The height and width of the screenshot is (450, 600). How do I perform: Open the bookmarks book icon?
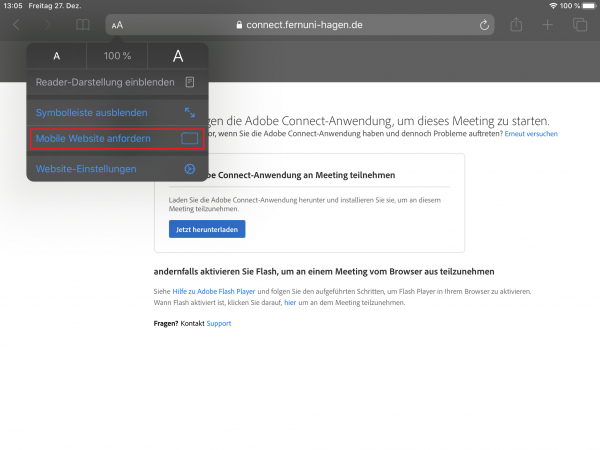(x=83, y=24)
